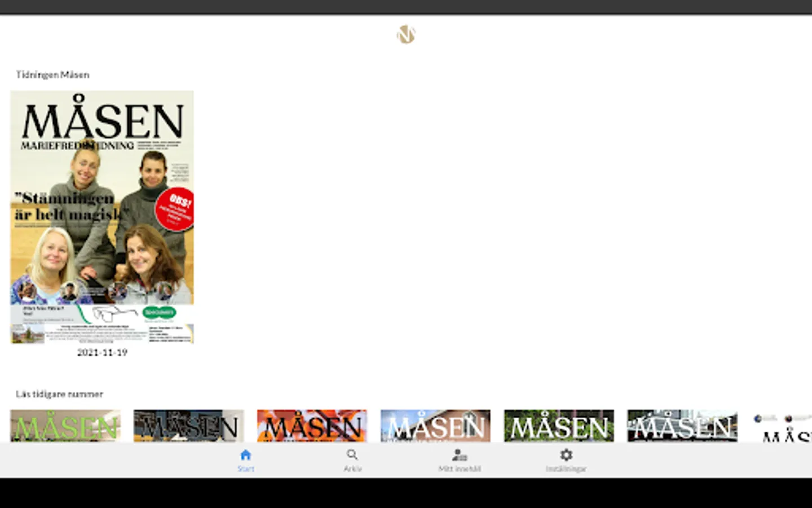This screenshot has height=508, width=812.
Task: Select the Start tab label
Action: [246, 468]
